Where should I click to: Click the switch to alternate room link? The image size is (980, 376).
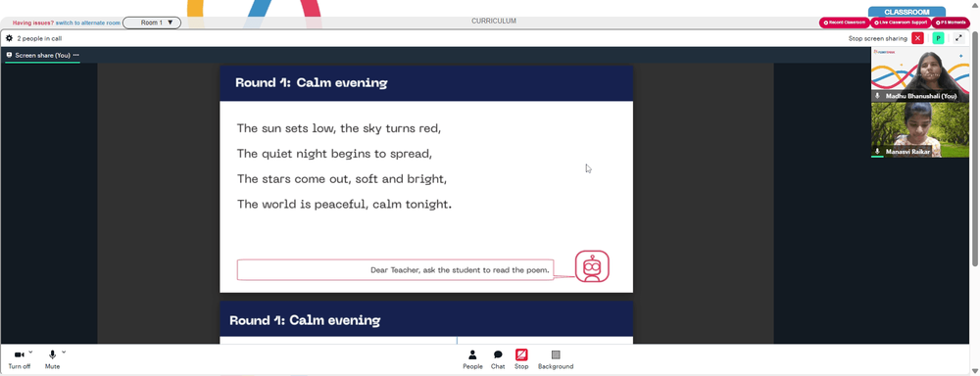(87, 23)
